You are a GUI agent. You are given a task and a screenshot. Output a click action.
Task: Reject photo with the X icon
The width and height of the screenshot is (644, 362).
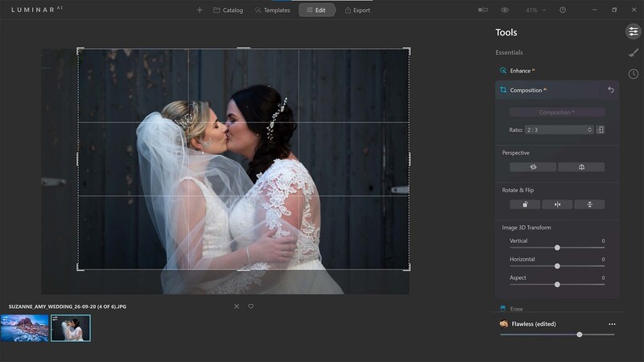237,306
